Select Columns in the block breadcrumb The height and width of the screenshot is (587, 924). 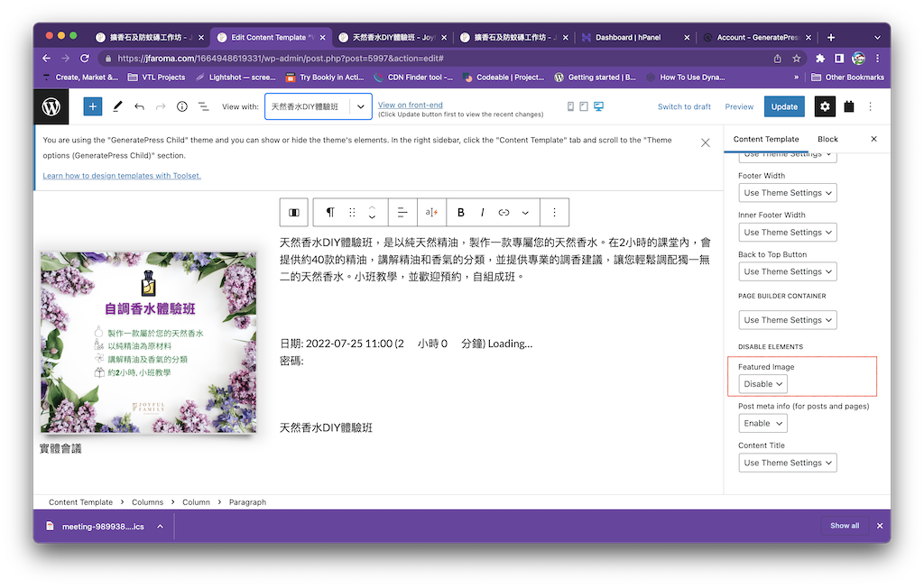[x=147, y=502]
